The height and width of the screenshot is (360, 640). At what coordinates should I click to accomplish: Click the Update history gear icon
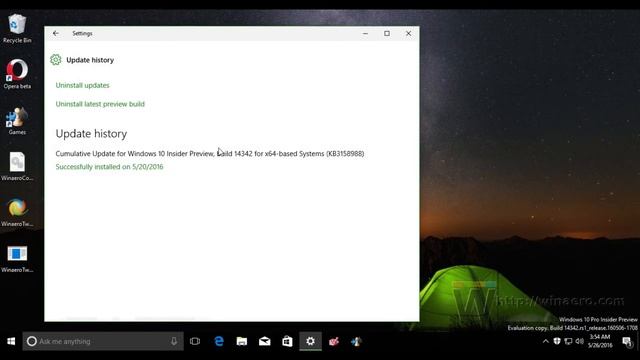click(56, 60)
